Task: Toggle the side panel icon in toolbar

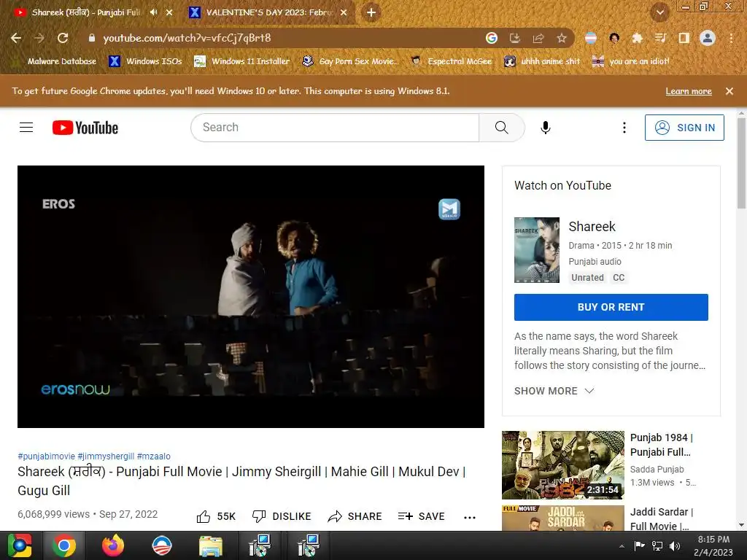Action: pyautogui.click(x=684, y=38)
